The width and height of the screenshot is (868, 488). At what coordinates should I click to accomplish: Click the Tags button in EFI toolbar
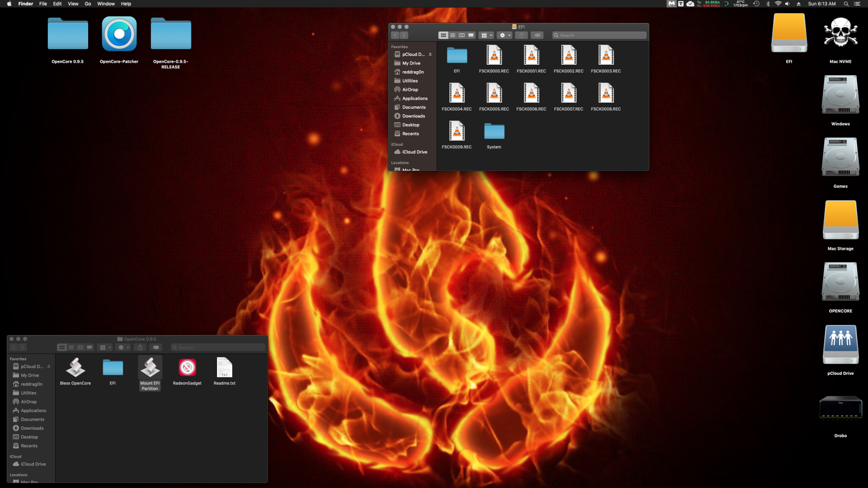point(537,35)
